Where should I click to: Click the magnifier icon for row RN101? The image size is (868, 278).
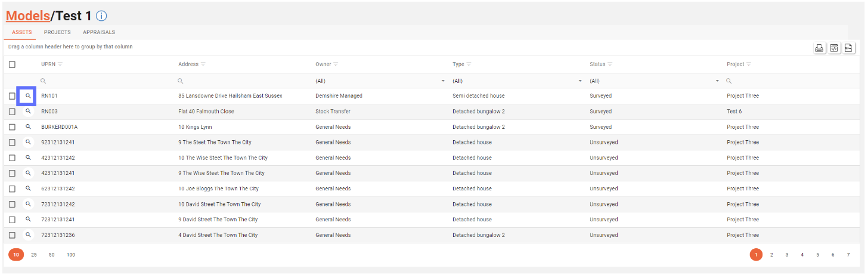tap(27, 95)
